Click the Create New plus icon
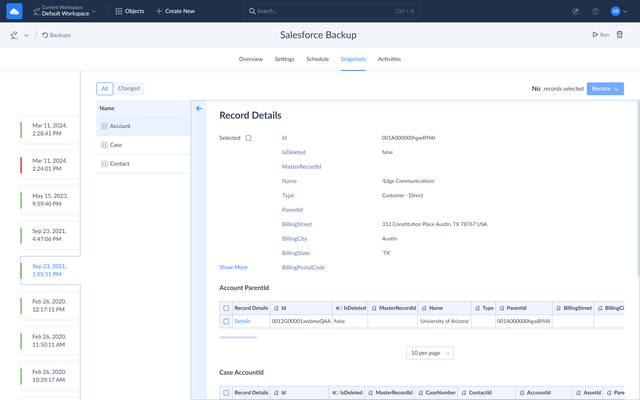This screenshot has width=640, height=400. coord(159,11)
